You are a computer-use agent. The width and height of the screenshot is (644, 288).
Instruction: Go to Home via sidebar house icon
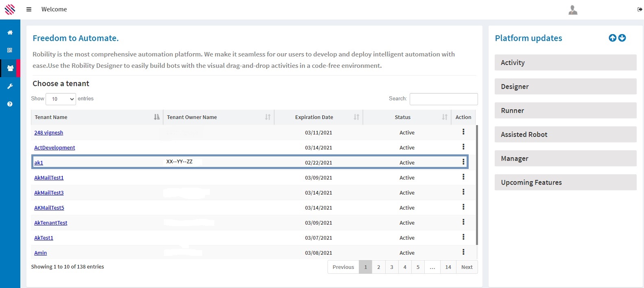coord(10,32)
